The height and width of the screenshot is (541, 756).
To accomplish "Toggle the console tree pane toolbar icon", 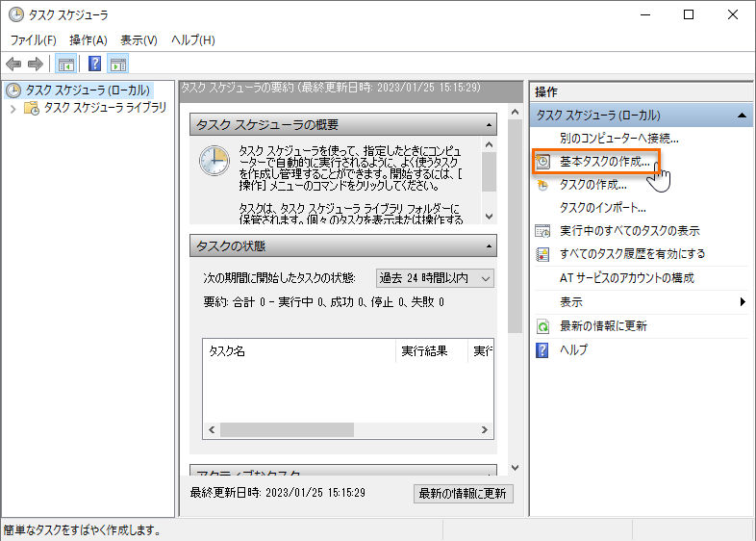I will (66, 64).
